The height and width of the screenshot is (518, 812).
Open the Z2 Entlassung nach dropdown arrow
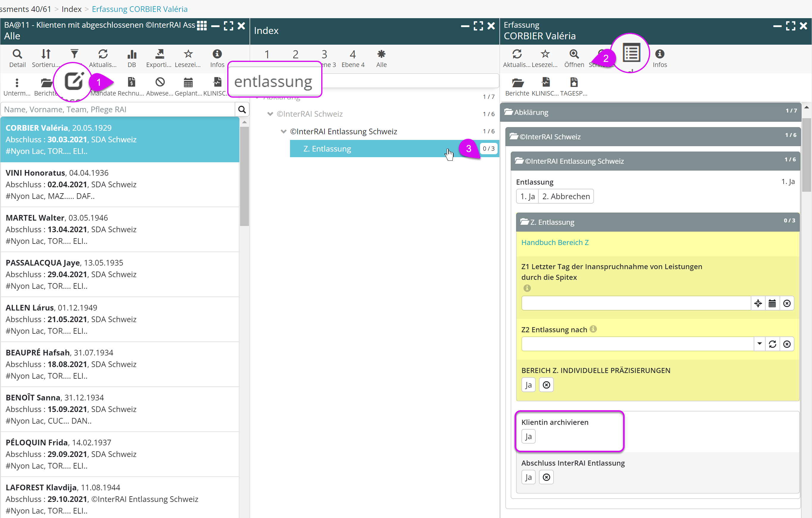[x=759, y=344]
